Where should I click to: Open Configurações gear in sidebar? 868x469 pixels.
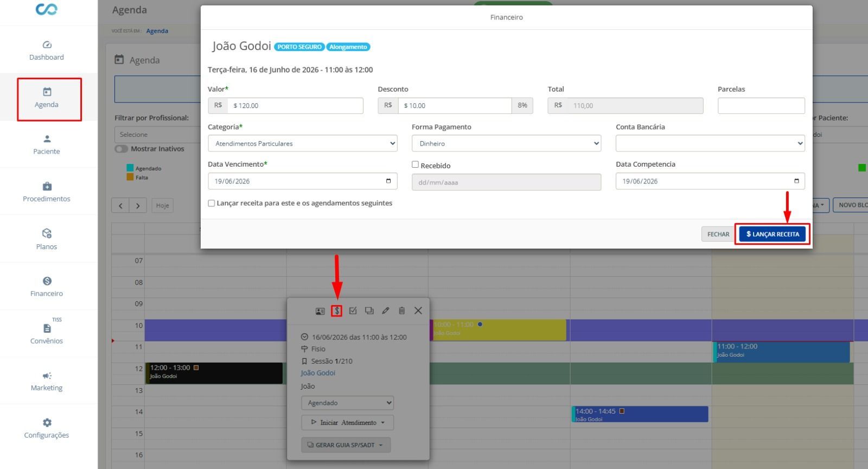pyautogui.click(x=47, y=428)
